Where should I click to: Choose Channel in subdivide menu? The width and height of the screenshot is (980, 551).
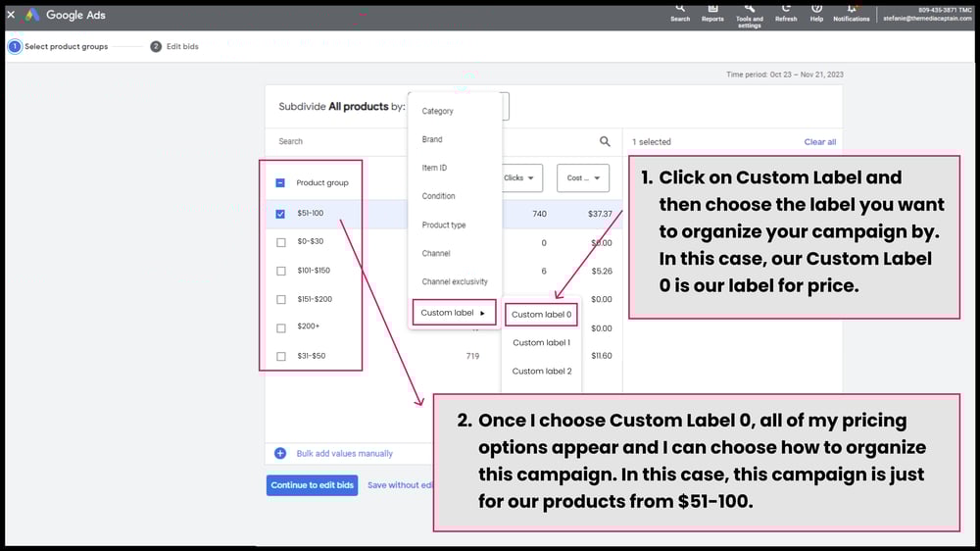click(436, 253)
